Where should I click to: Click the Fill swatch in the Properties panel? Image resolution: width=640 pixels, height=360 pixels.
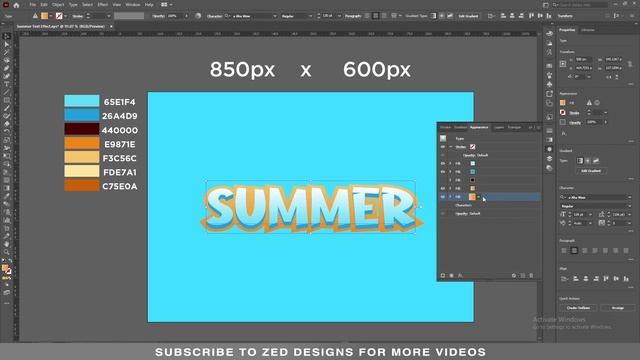point(563,102)
